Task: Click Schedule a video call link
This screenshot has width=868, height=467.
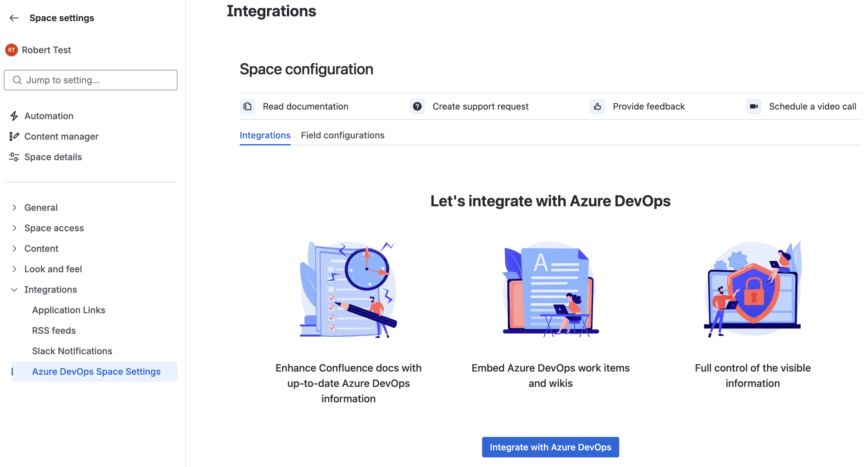Action: [813, 106]
